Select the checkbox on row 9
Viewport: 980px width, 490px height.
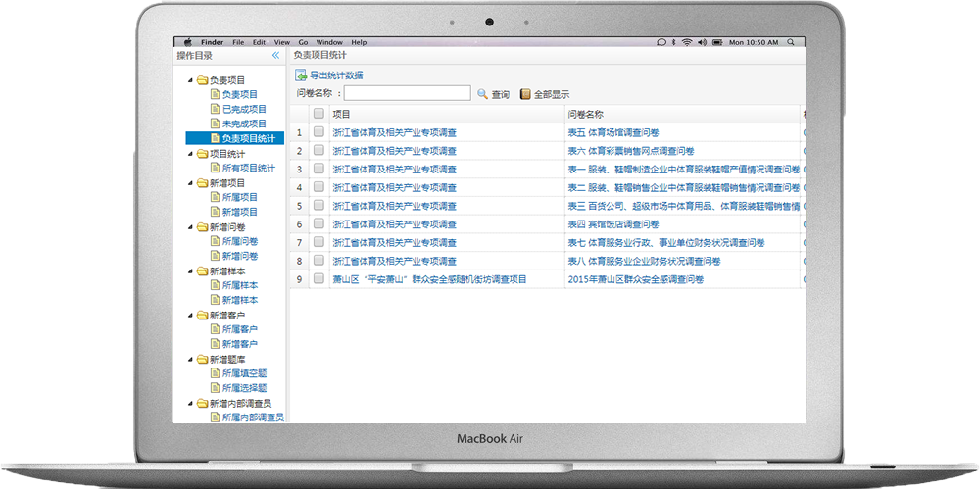318,279
